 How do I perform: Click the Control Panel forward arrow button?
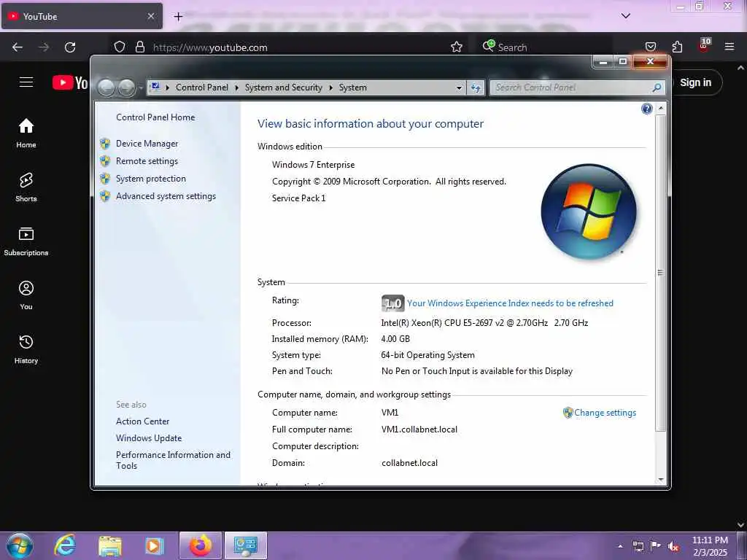pos(127,87)
